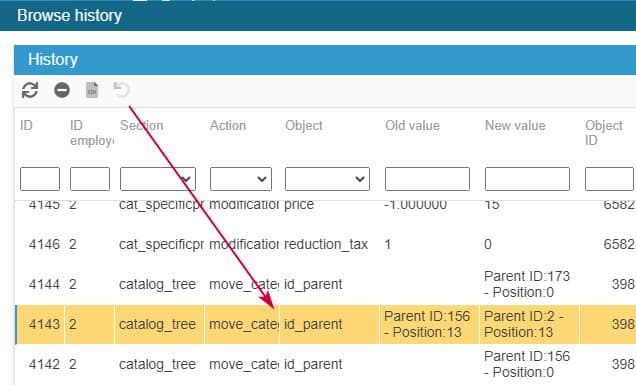Viewport: 636px width, 385px height.
Task: Focus the ID employee filter field
Action: click(90, 179)
